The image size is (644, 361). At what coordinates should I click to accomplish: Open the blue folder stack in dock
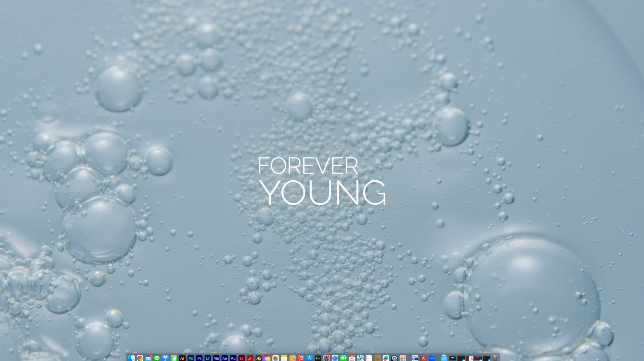(444, 358)
